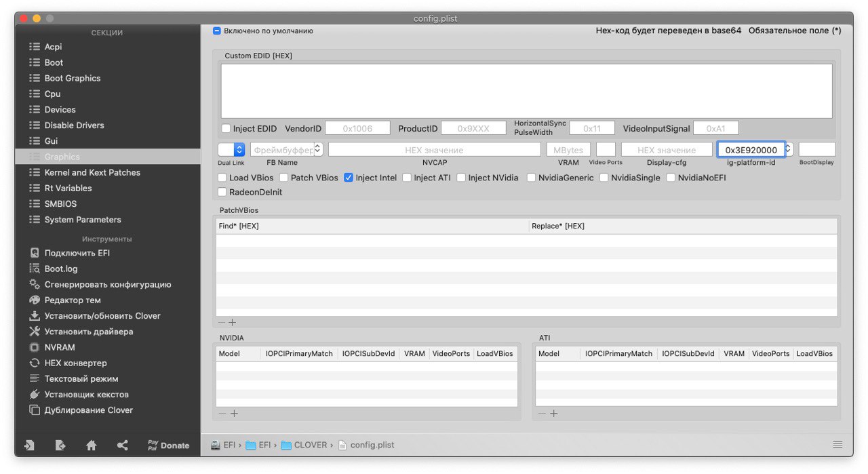Click the NVIDIA table Model column header
868x474 pixels.
(x=238, y=353)
